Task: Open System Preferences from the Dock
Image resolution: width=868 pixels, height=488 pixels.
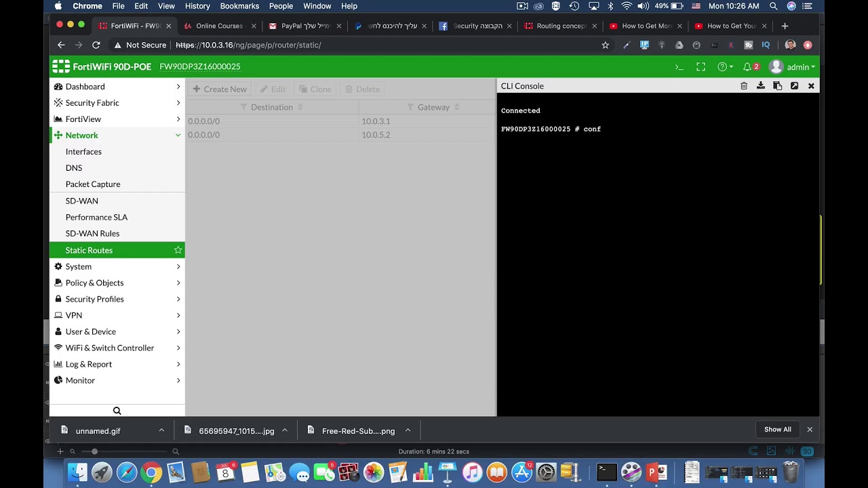Action: coord(547,472)
